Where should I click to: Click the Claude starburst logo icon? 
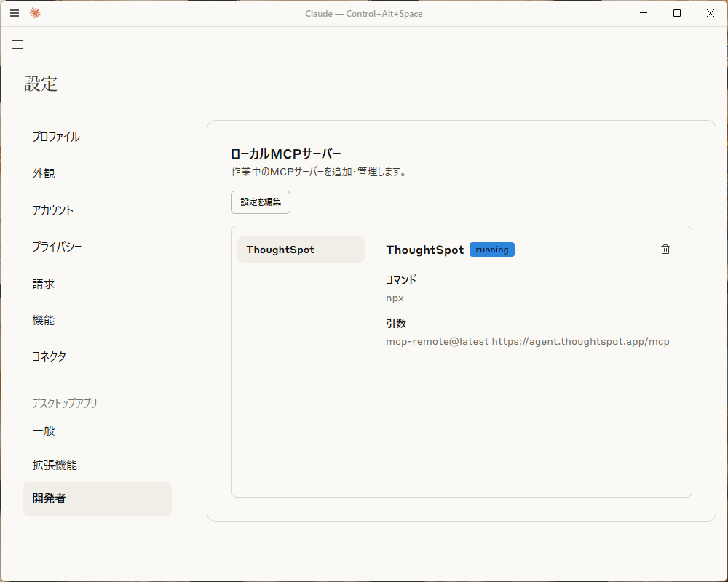[x=35, y=13]
